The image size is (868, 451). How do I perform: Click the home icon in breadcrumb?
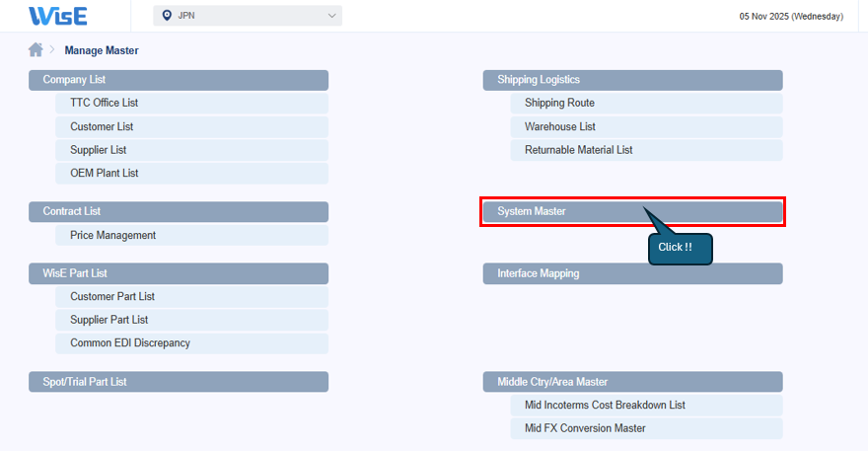(36, 49)
